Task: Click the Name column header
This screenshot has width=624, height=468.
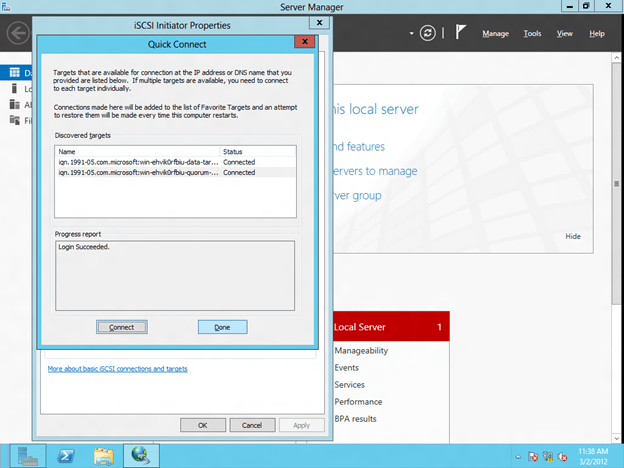Action: 138,151
